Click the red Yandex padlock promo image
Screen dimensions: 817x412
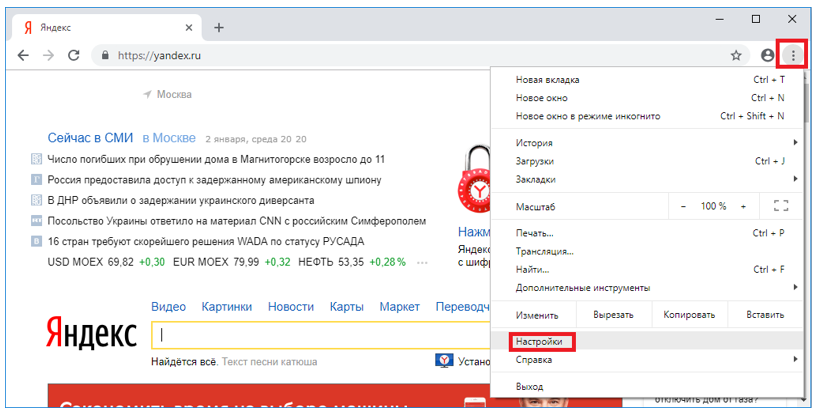coord(474,181)
